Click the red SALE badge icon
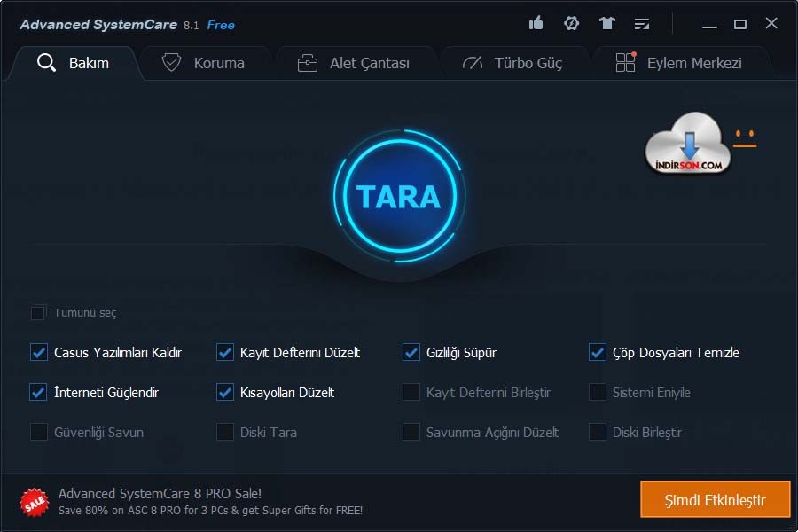Image resolution: width=798 pixels, height=532 pixels. (x=34, y=502)
